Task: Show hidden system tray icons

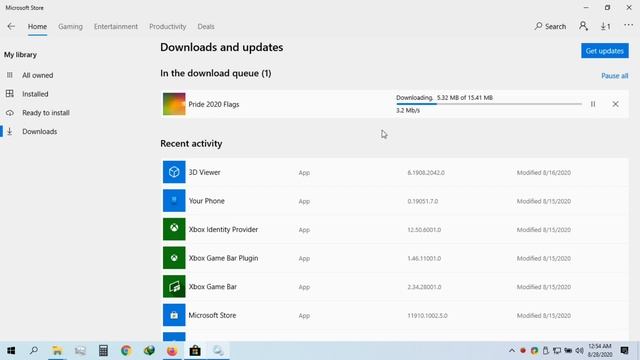Action: click(x=511, y=351)
